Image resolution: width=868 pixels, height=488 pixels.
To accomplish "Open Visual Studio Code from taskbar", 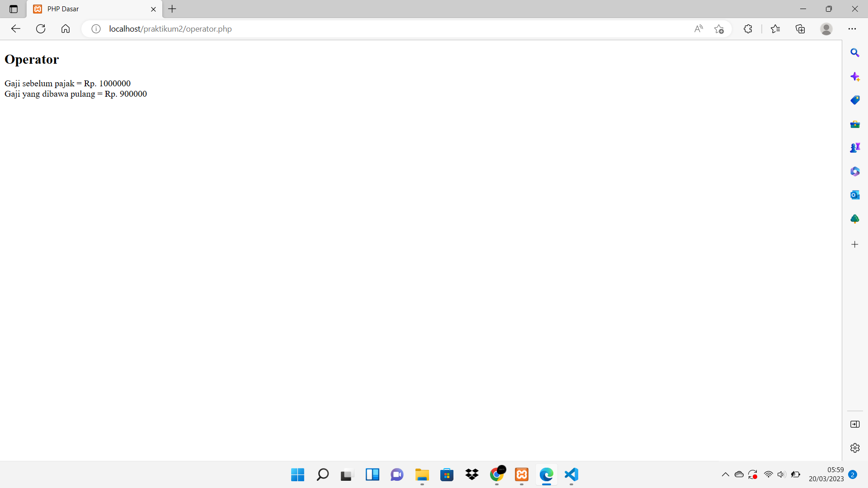I will tap(571, 474).
